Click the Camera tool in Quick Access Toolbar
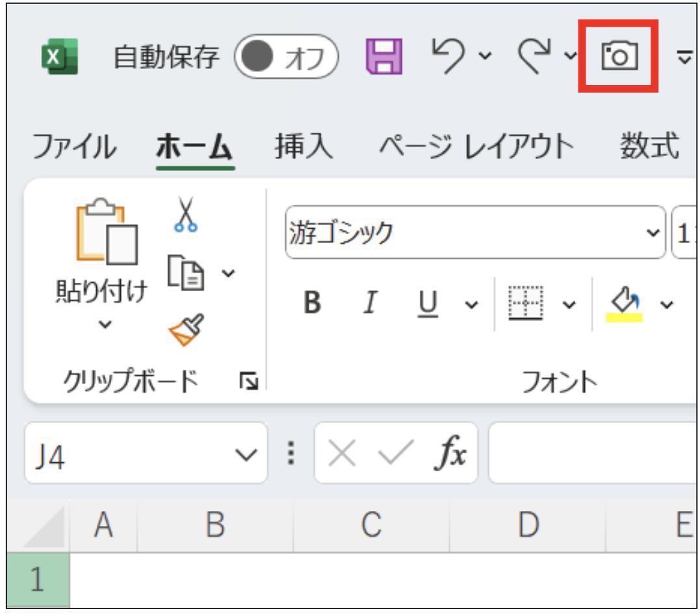Screen dimensions: 700x613 (x=619, y=56)
